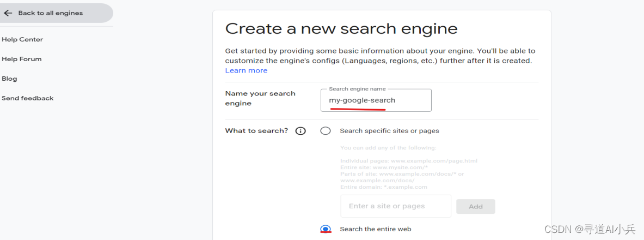Click the Search specific sites or pages label
The image size is (644, 240).
(389, 131)
